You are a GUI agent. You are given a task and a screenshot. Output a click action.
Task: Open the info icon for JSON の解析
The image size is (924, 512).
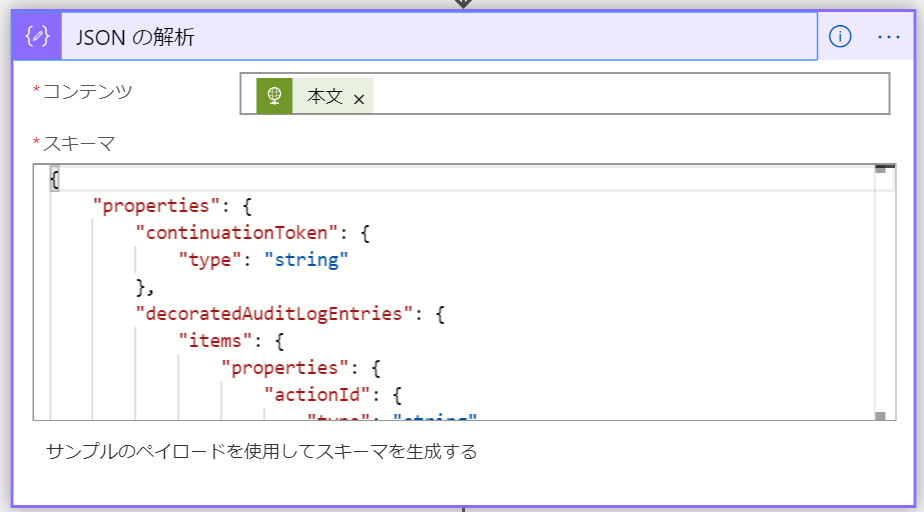tap(840, 37)
